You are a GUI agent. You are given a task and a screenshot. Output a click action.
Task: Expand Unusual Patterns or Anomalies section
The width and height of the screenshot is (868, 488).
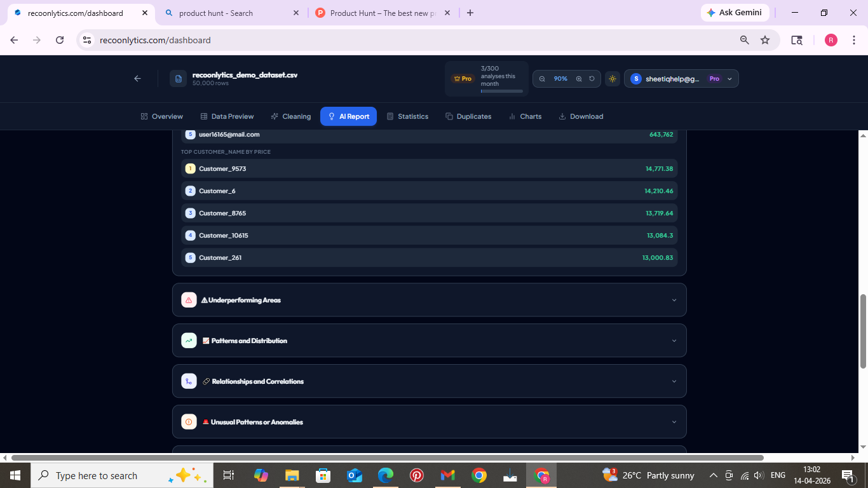[430, 422]
